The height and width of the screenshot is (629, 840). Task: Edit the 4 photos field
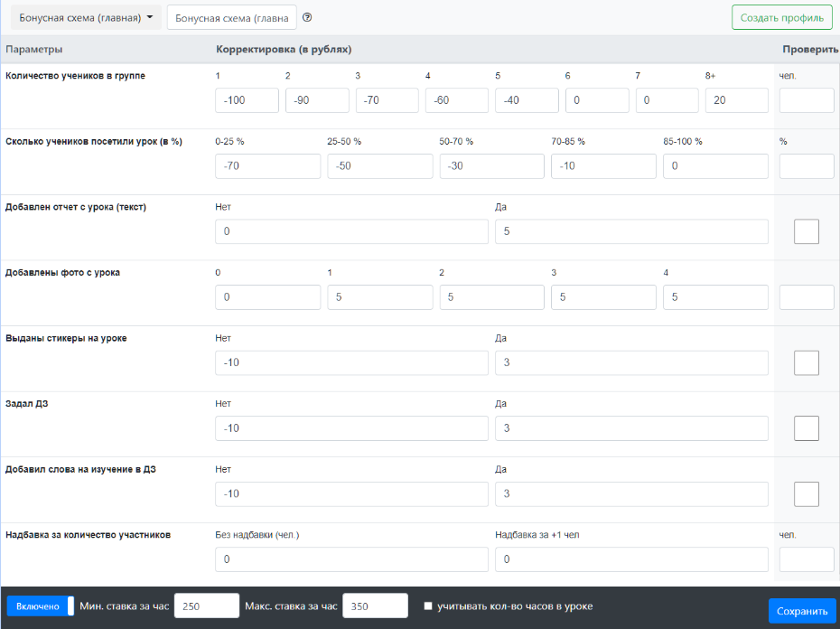coord(715,297)
